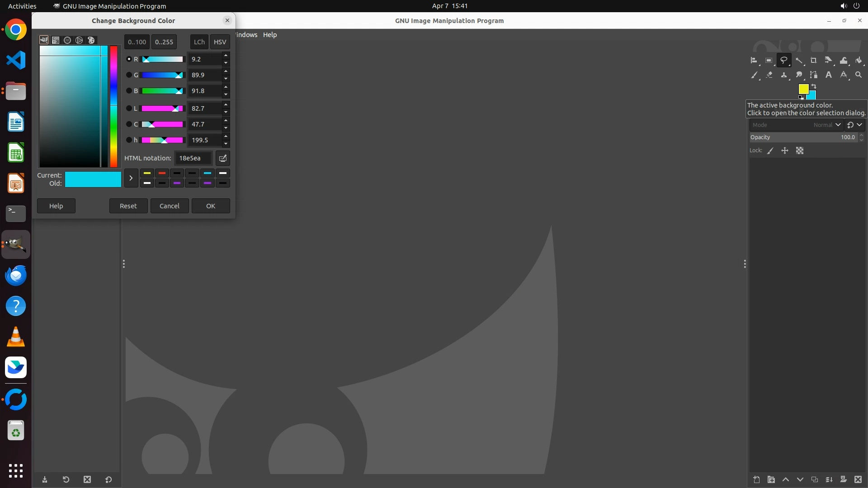
Task: Open the Help menu
Action: [x=269, y=35]
